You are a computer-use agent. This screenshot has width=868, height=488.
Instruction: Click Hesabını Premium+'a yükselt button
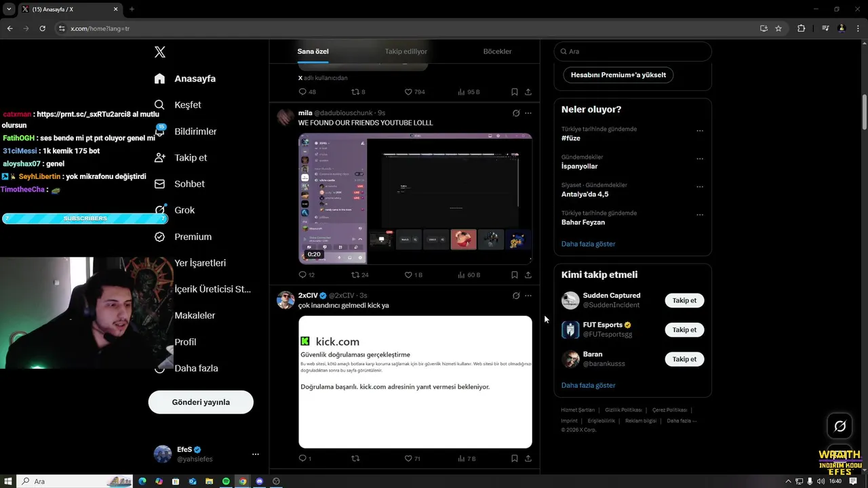618,75
